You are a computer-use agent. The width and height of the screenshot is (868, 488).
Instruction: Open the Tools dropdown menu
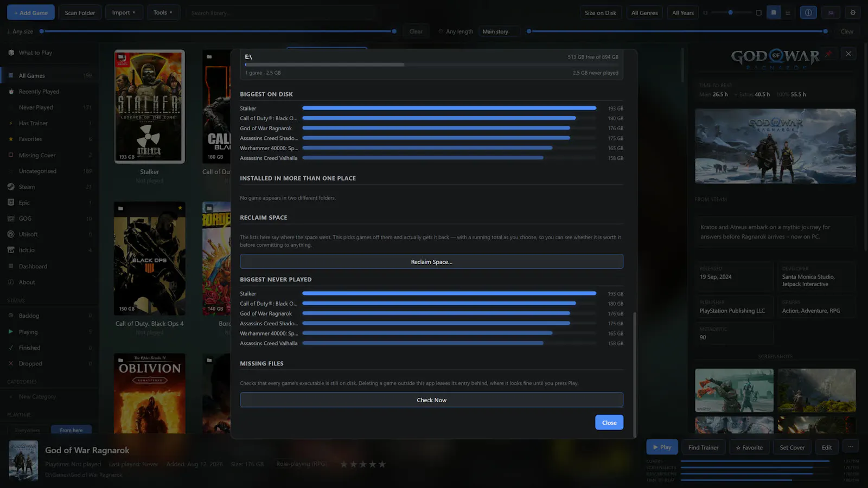click(163, 12)
